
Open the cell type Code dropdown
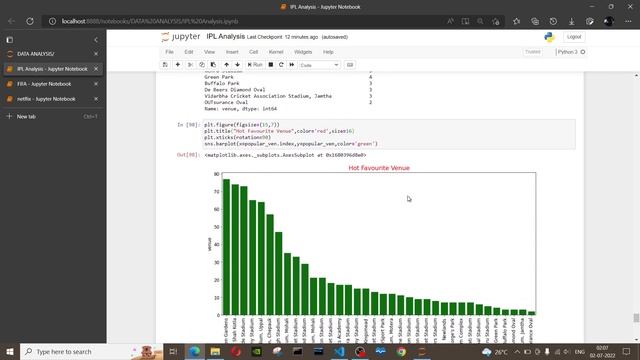tap(319, 65)
